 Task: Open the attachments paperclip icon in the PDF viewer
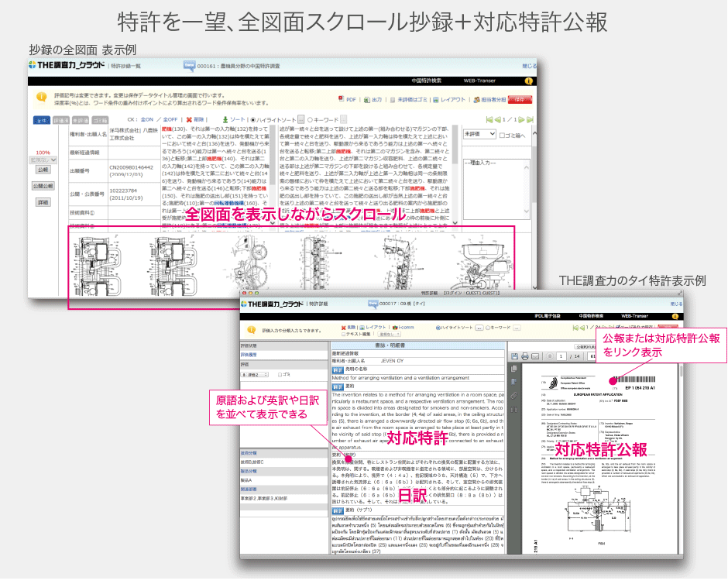click(514, 396)
